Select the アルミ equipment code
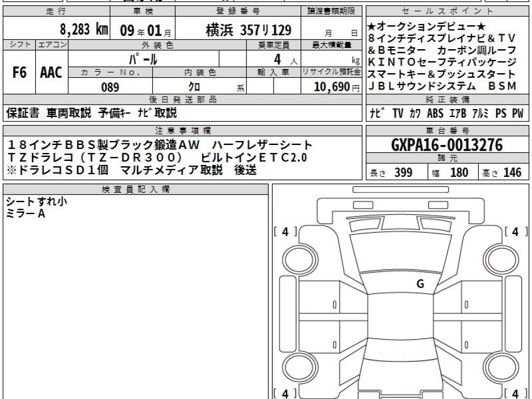 click(x=481, y=113)
